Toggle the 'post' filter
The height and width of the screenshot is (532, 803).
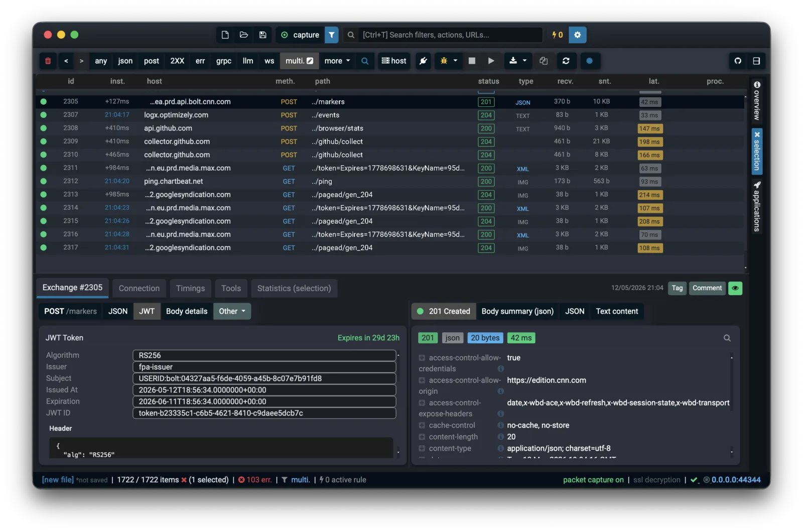pyautogui.click(x=152, y=61)
